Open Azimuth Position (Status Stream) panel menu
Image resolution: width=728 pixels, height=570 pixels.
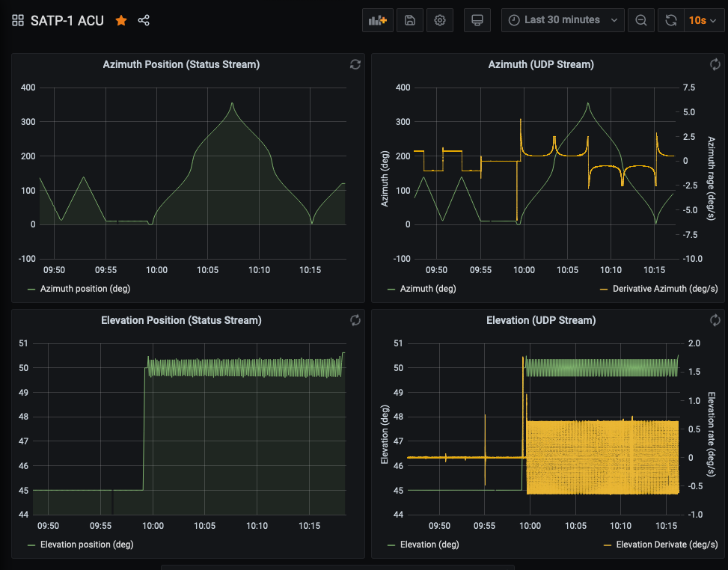tap(181, 65)
